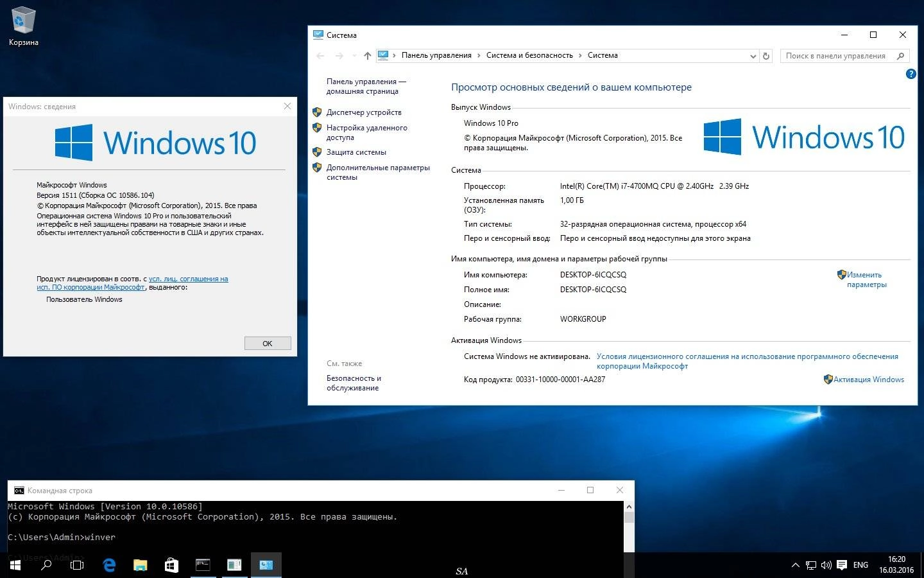Minimize the System window
This screenshot has width=924, height=578.
tap(844, 35)
